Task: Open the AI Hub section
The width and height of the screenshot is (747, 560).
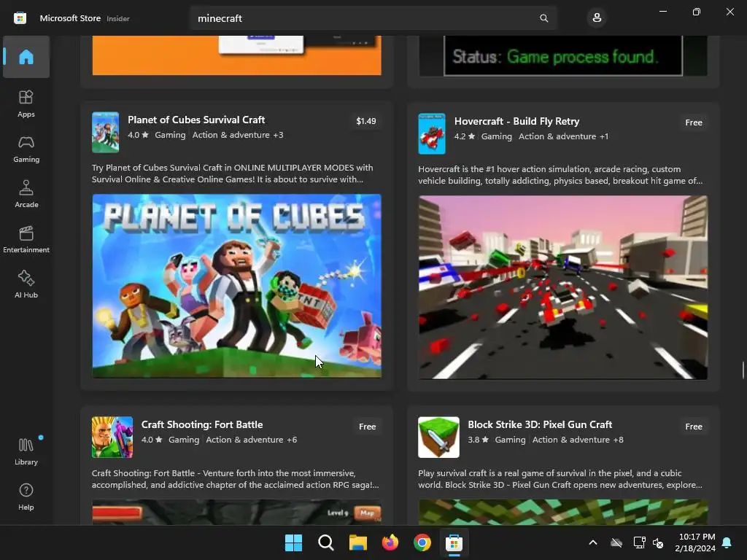Action: pos(26,285)
